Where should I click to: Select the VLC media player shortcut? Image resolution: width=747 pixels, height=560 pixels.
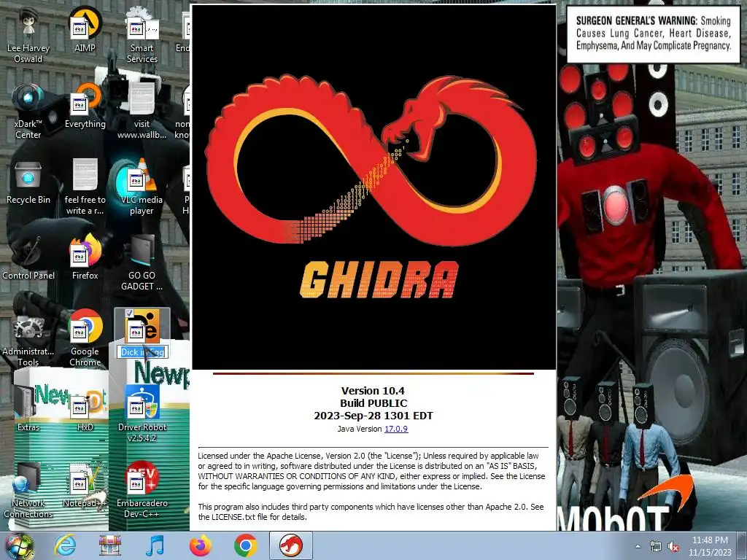coord(142,187)
